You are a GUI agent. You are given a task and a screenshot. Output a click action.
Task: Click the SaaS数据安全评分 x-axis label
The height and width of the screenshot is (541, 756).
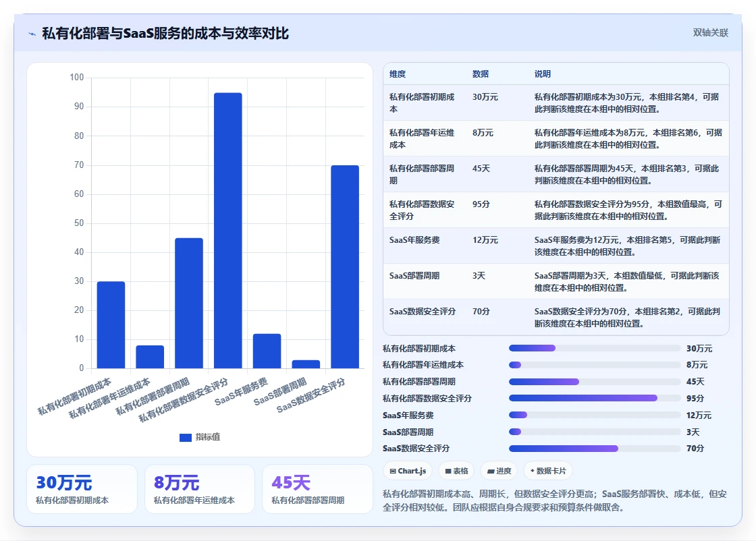[x=311, y=395]
